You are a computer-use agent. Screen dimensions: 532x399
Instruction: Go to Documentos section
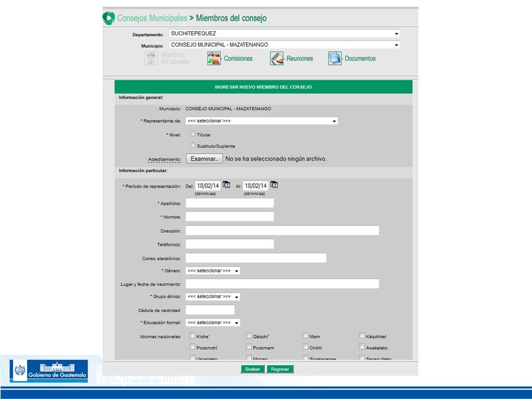[360, 58]
